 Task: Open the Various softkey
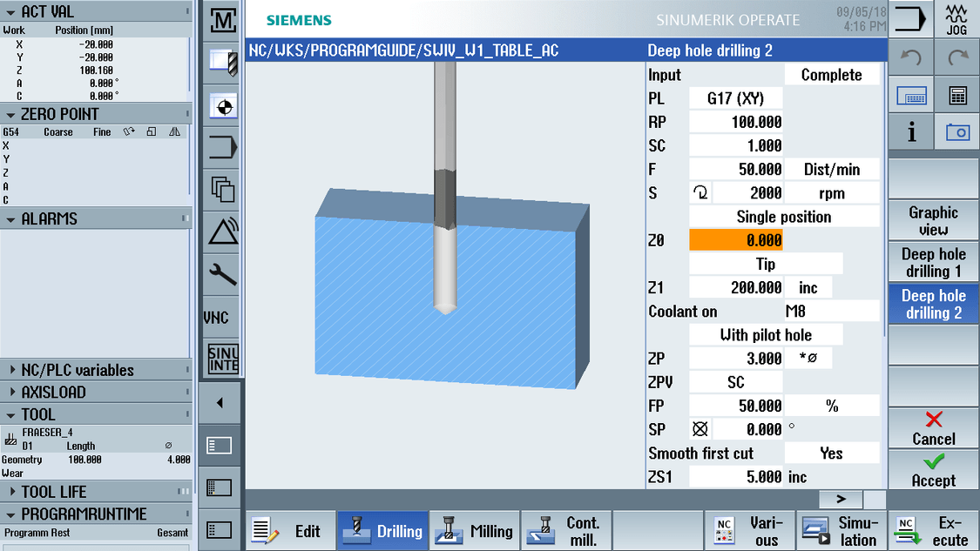click(x=751, y=531)
